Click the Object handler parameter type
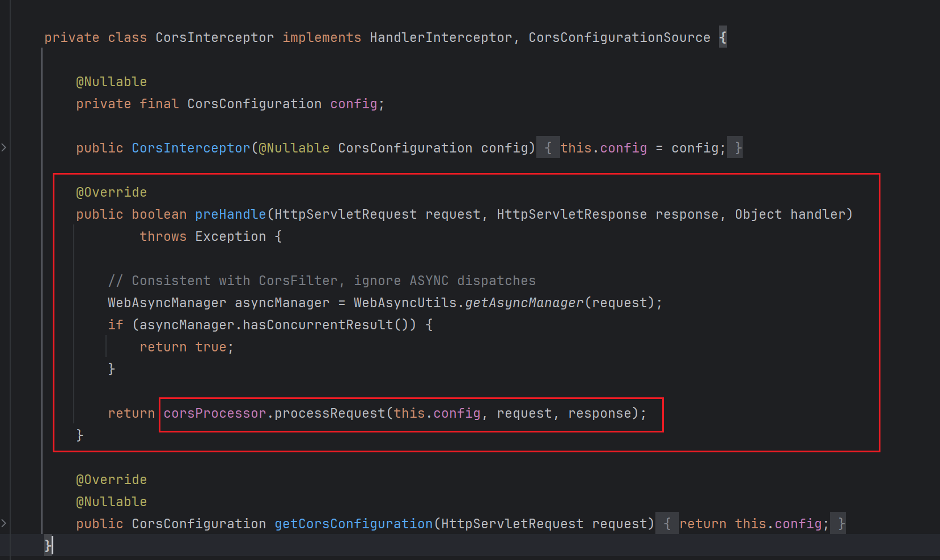Viewport: 940px width, 560px height. point(758,214)
